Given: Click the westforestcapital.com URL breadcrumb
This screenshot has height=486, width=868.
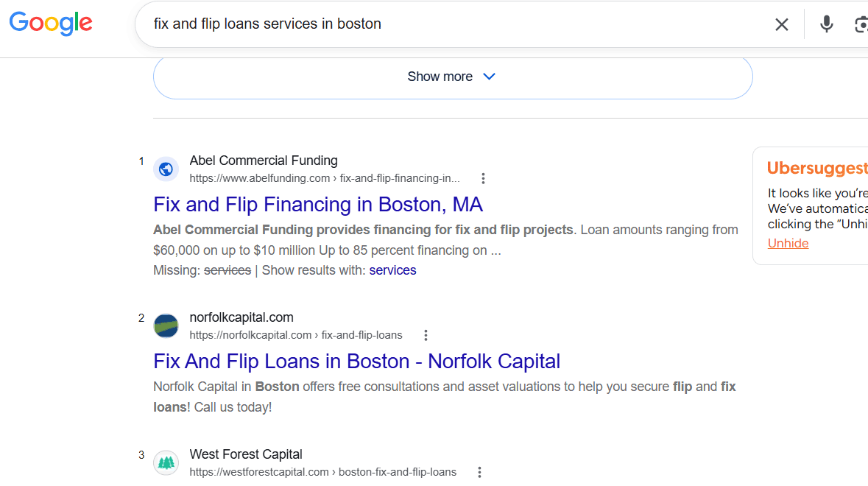Looking at the screenshot, I should tap(322, 472).
